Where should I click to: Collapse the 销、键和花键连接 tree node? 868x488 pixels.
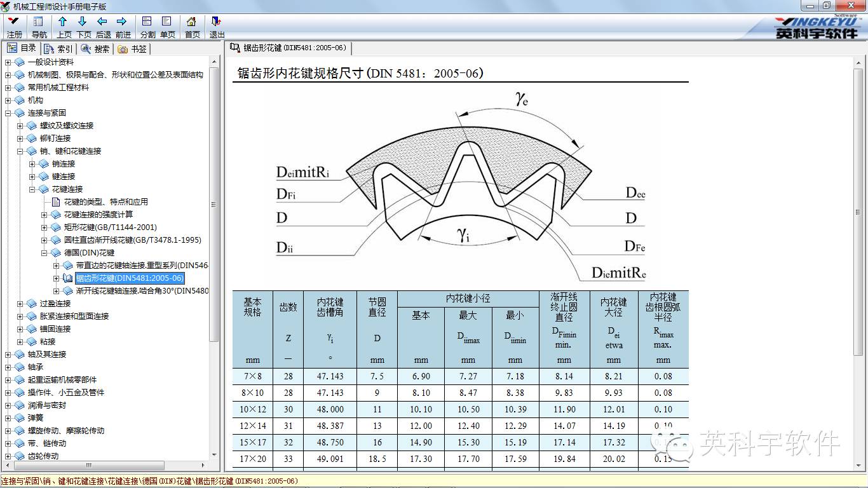20,151
